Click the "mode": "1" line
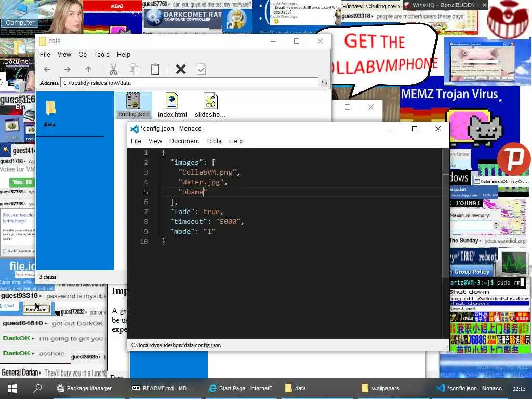The height and width of the screenshot is (399, 532). pyautogui.click(x=192, y=231)
